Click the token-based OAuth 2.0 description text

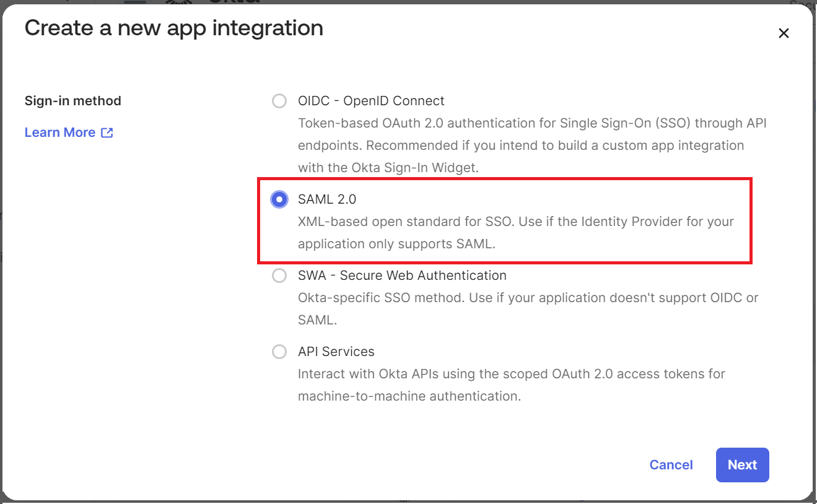[x=531, y=145]
